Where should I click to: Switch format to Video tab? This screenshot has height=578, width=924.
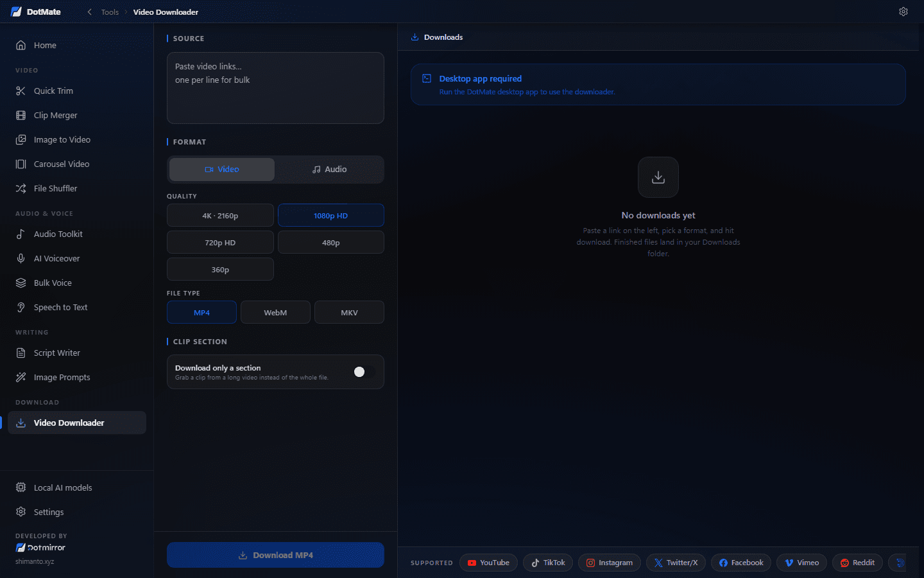pos(222,170)
